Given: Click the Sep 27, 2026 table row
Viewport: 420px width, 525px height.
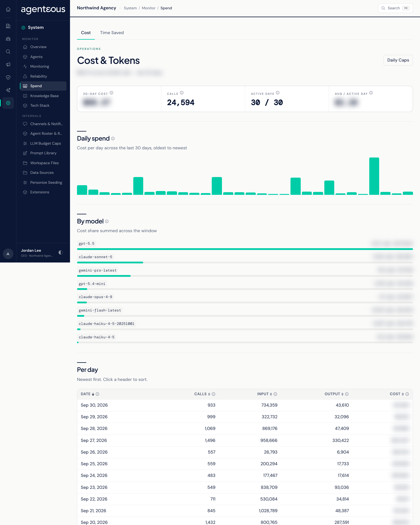Looking at the screenshot, I should click(x=245, y=440).
